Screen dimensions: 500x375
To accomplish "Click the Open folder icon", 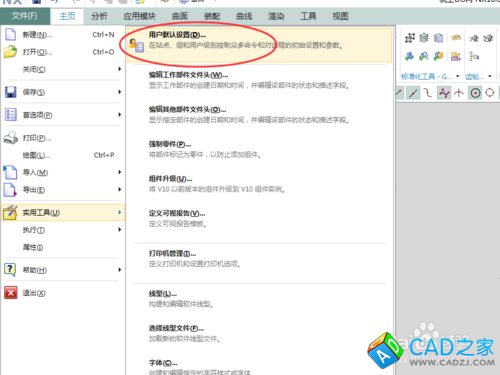I will [x=10, y=52].
